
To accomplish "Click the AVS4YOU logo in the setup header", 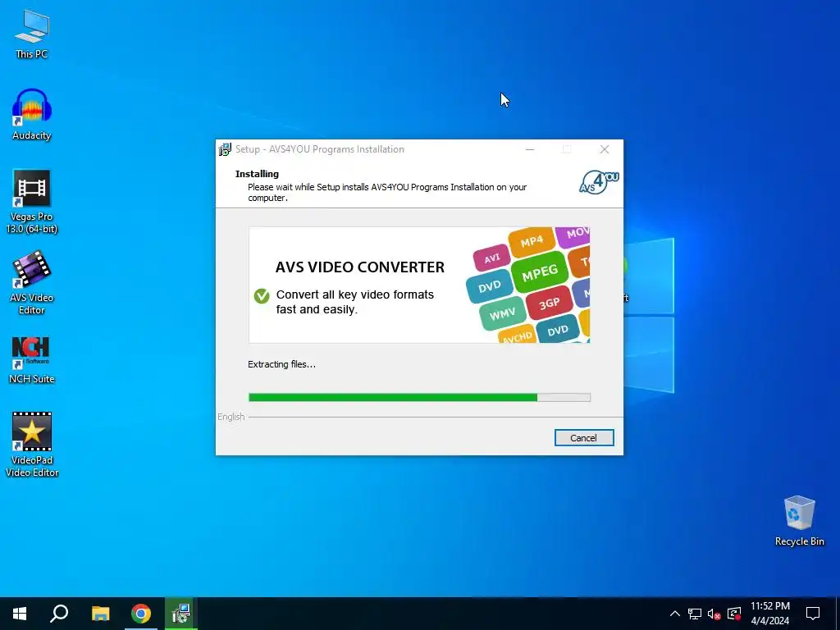I will coord(599,182).
